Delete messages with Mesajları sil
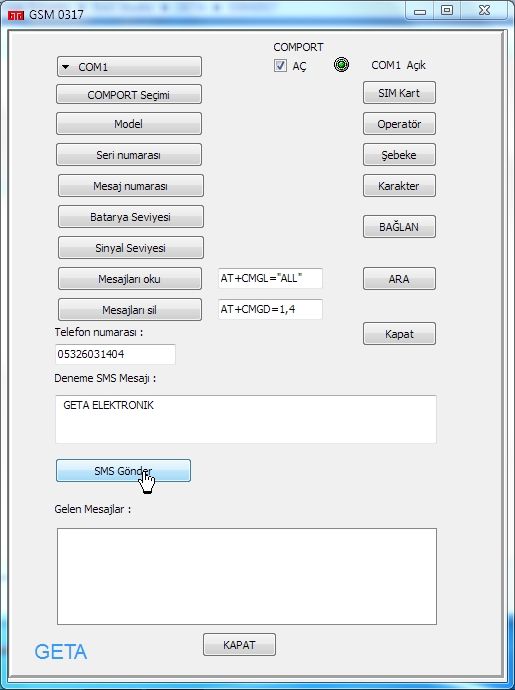The height and width of the screenshot is (690, 515). [130, 310]
